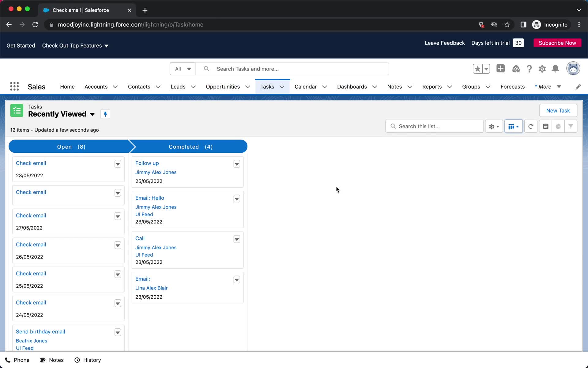Reload the browser page
Image resolution: width=588 pixels, height=368 pixels.
(35, 25)
